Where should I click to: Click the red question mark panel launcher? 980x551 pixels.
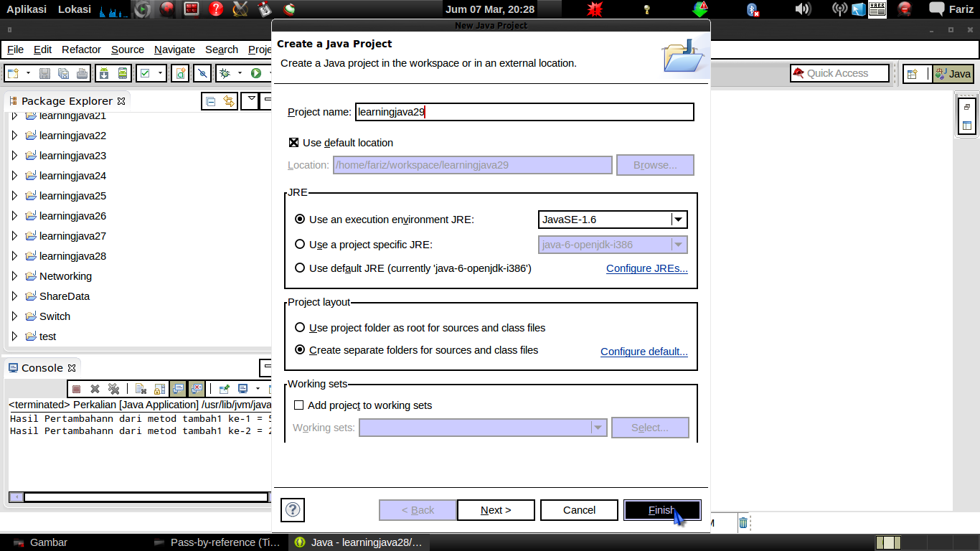click(216, 9)
